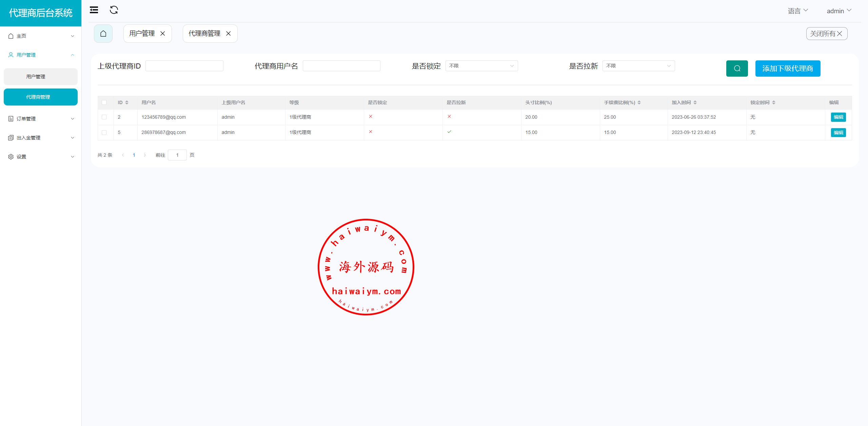
Task: Click the 上级代理商ID input field
Action: pyautogui.click(x=184, y=66)
